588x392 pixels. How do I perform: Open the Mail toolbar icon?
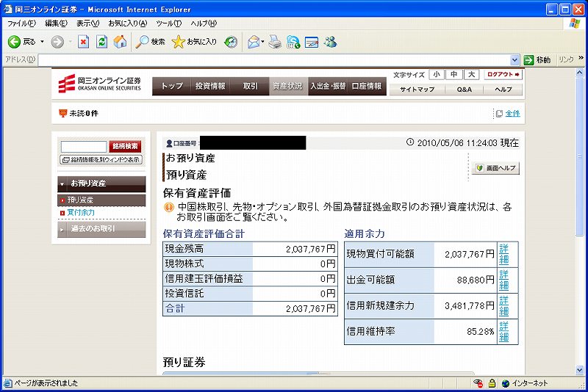tap(254, 42)
